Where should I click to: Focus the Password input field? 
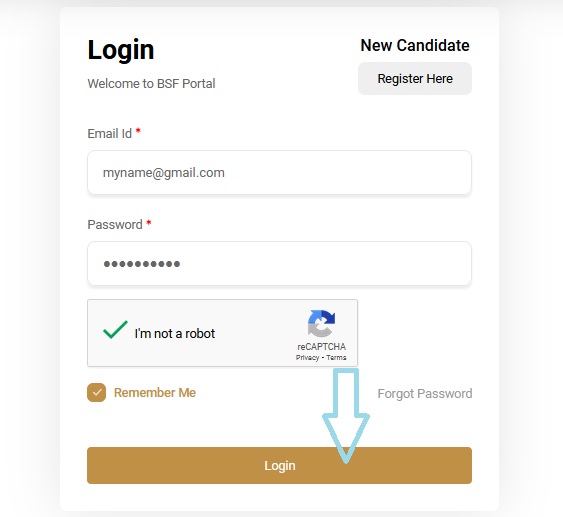point(279,264)
